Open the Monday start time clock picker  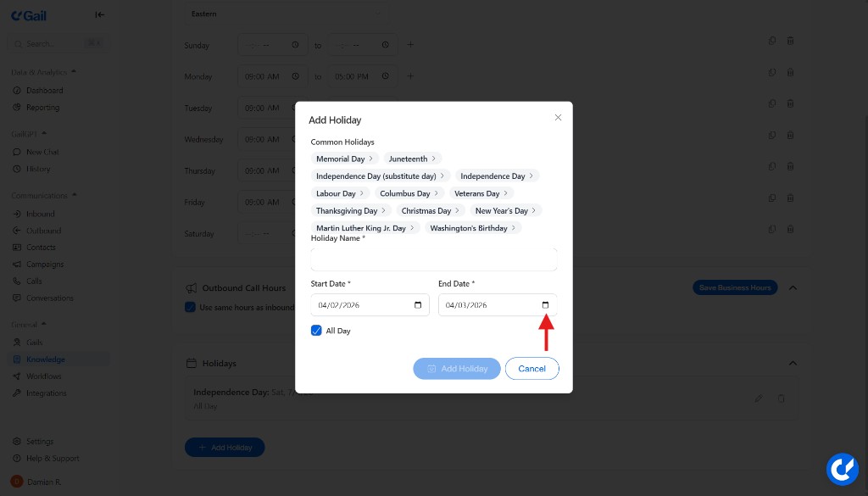coord(296,76)
